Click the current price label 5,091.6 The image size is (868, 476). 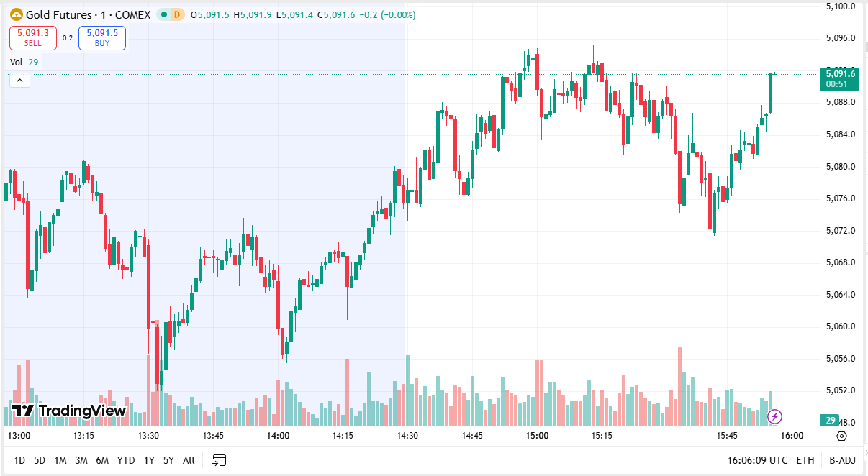click(x=841, y=73)
